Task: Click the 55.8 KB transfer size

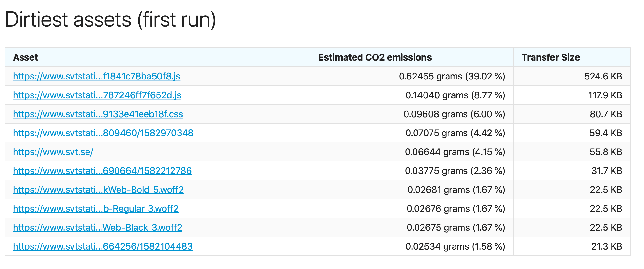Action: [x=606, y=152]
